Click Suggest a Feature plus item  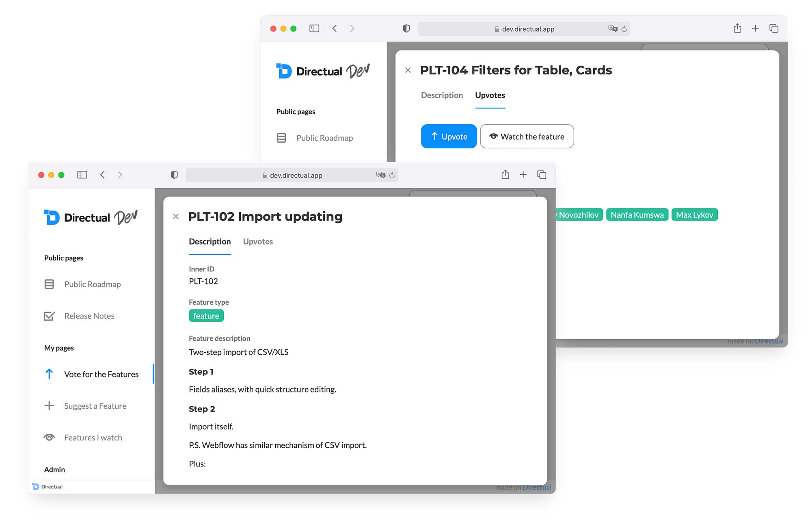95,406
